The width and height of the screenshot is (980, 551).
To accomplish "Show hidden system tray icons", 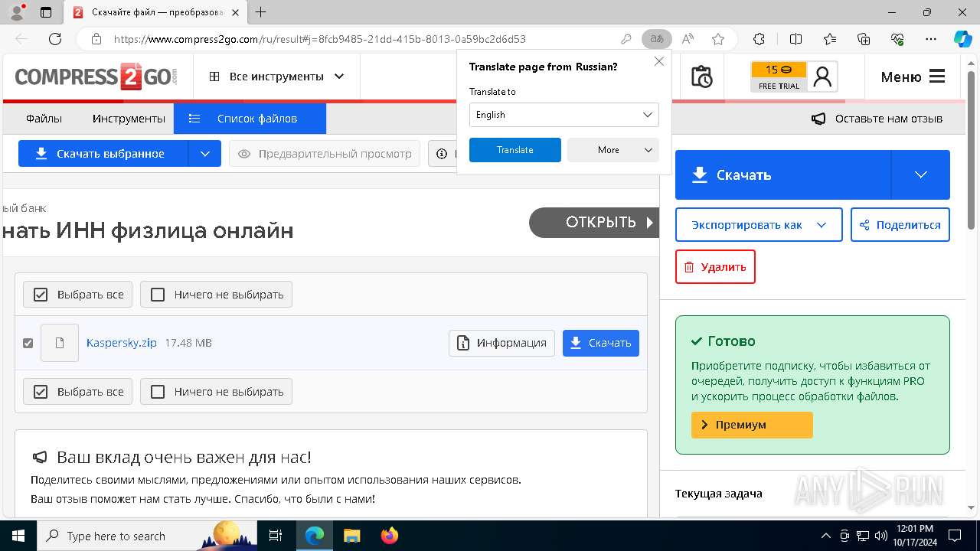I will click(x=825, y=536).
